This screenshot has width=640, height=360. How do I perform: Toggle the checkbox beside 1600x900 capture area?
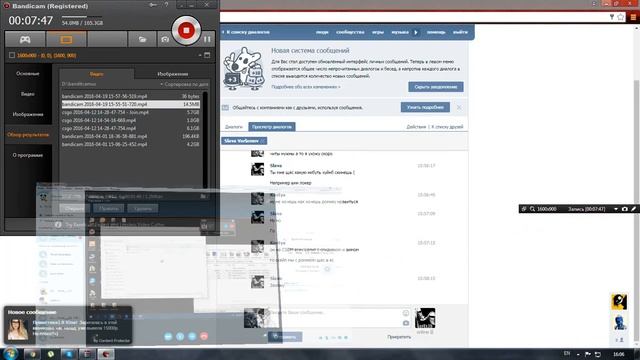point(12,55)
